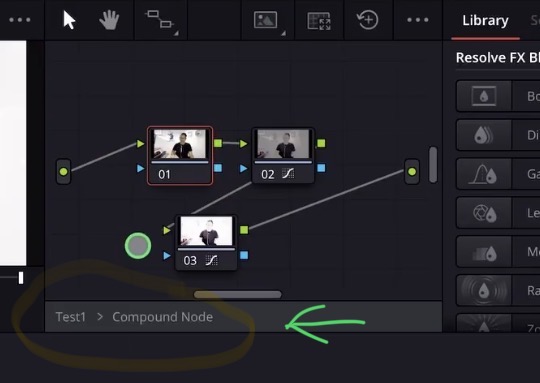
Task: Click node 03 blue key output
Action: pos(244,255)
